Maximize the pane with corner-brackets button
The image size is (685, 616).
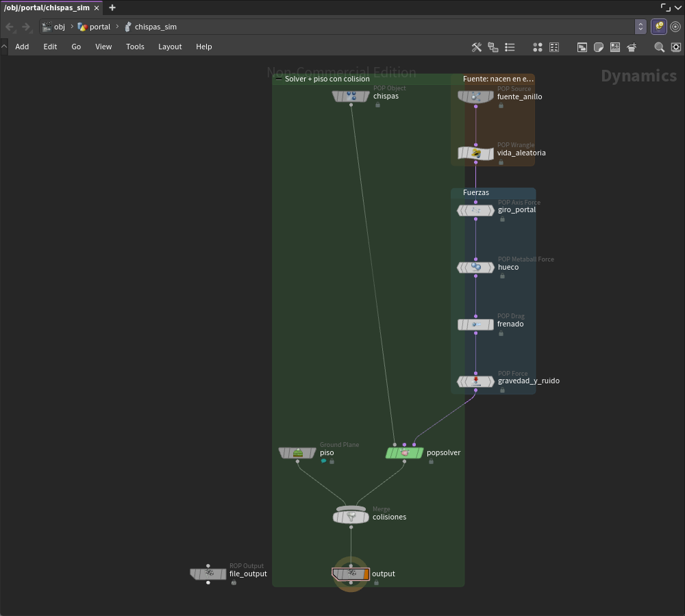pos(665,8)
